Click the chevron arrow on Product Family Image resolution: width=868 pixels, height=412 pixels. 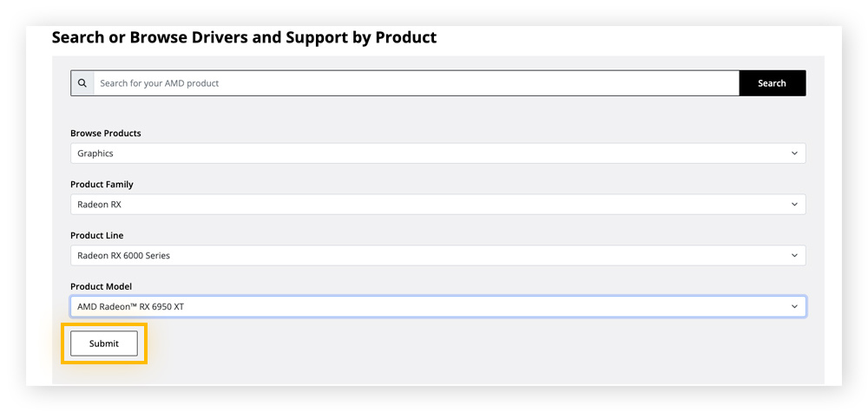pos(794,205)
